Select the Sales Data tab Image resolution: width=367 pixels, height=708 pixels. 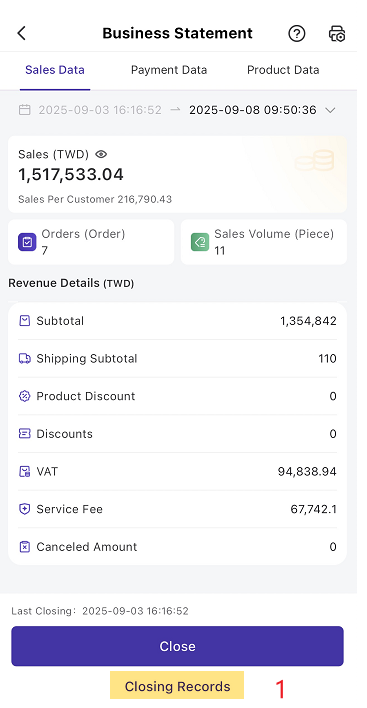pos(55,70)
